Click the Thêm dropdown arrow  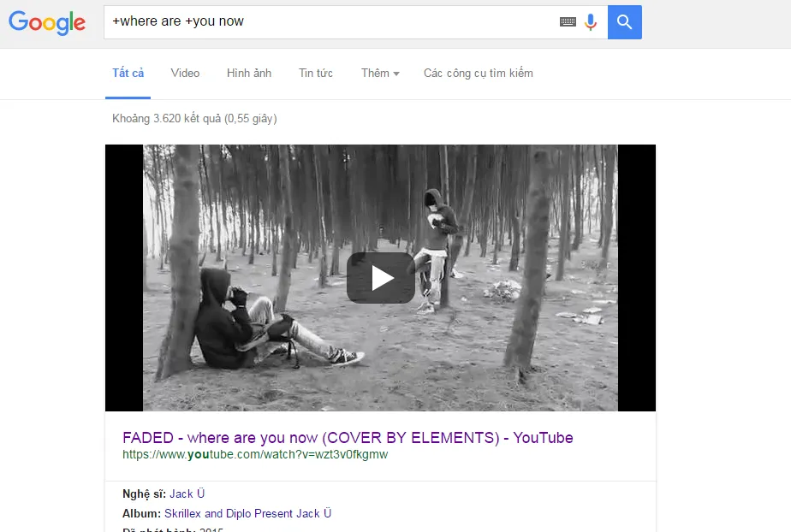tap(396, 74)
